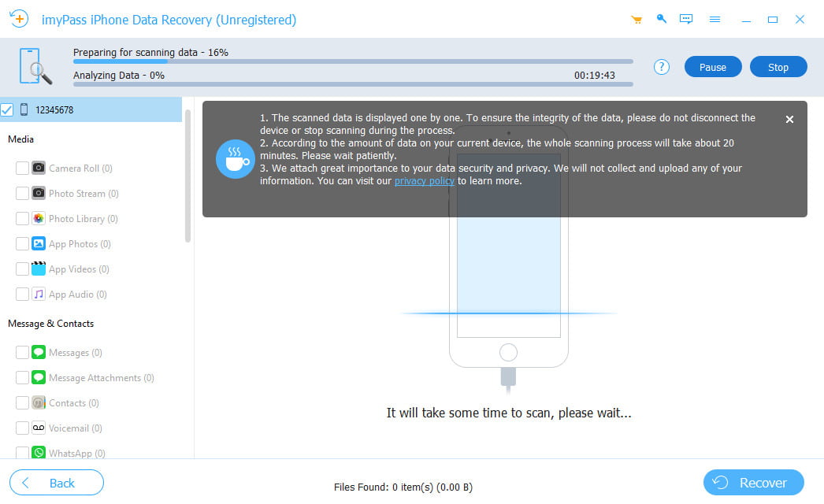824x504 pixels.
Task: Click the key register icon
Action: [x=662, y=19]
